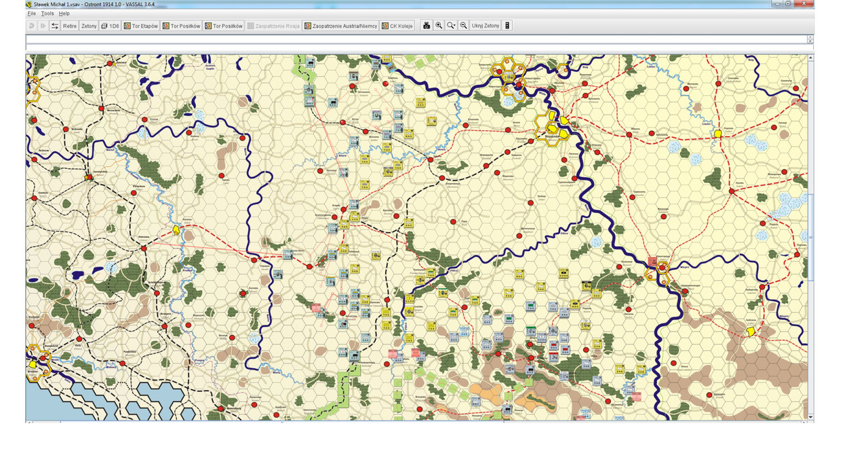Viewport: 868px width, 470px height.
Task: Zoom in on the map
Action: coord(439,26)
